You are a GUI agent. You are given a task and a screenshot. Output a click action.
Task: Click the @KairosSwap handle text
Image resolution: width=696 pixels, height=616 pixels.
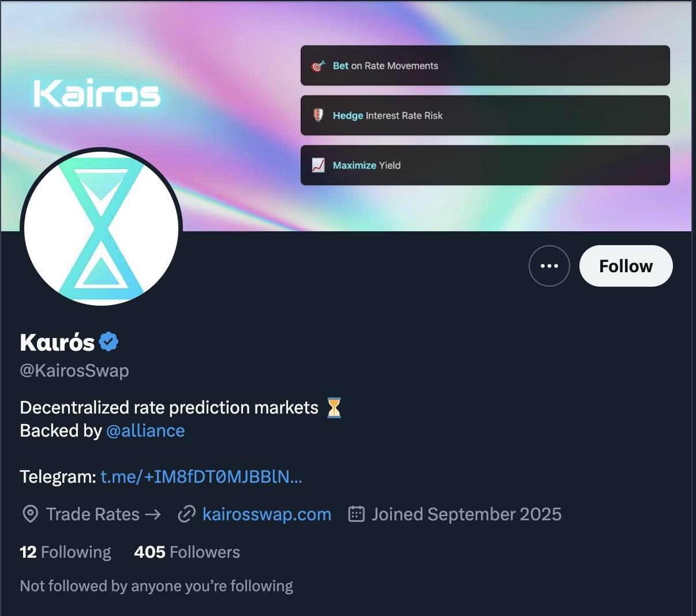pos(74,370)
